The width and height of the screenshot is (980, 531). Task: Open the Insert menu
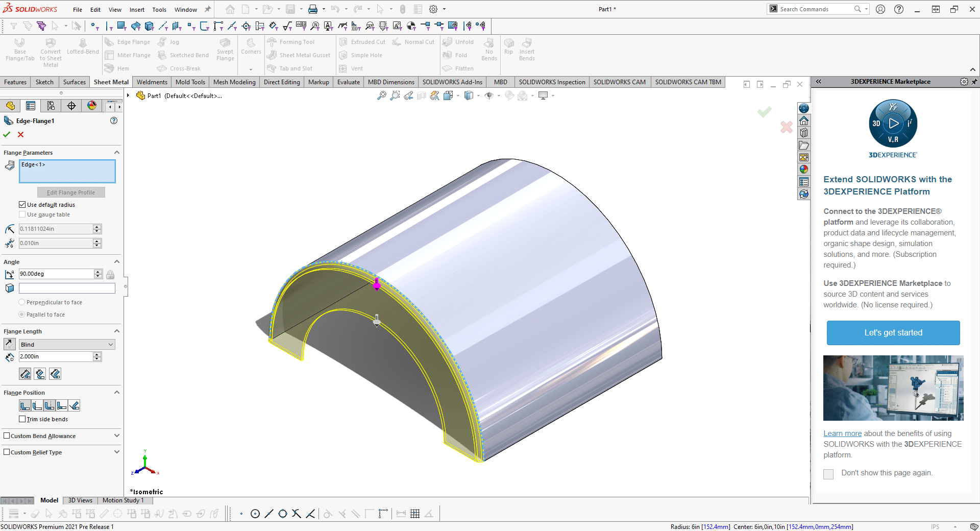[x=137, y=9]
